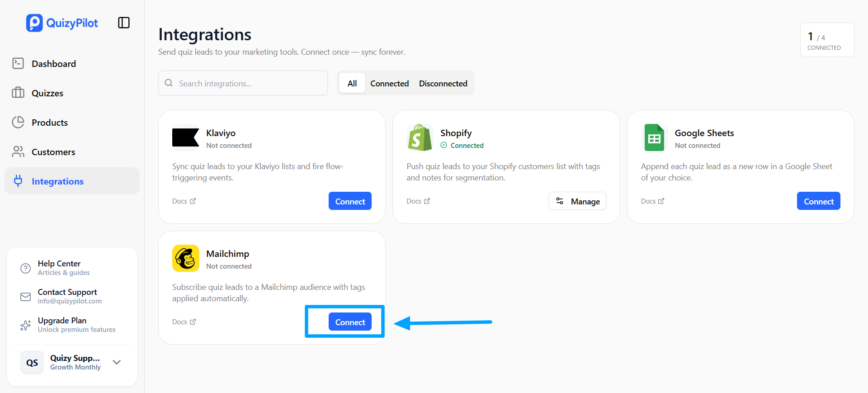Open the Products section
The image size is (868, 393).
[72, 122]
